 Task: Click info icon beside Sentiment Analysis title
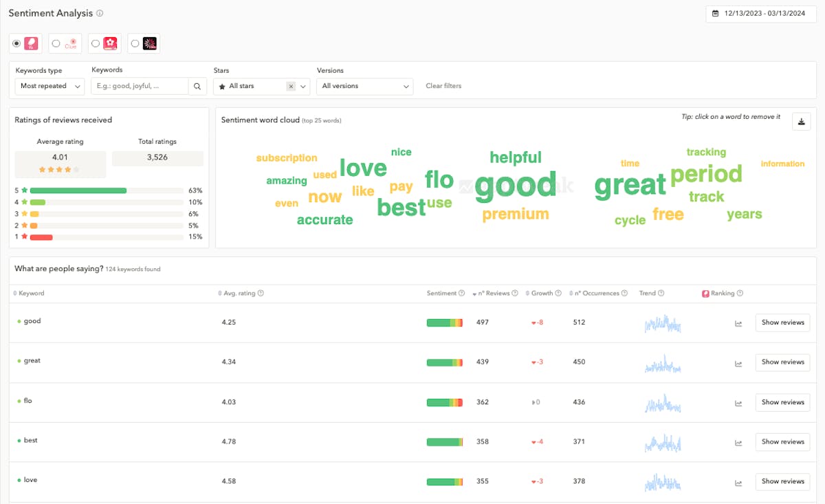(x=100, y=14)
